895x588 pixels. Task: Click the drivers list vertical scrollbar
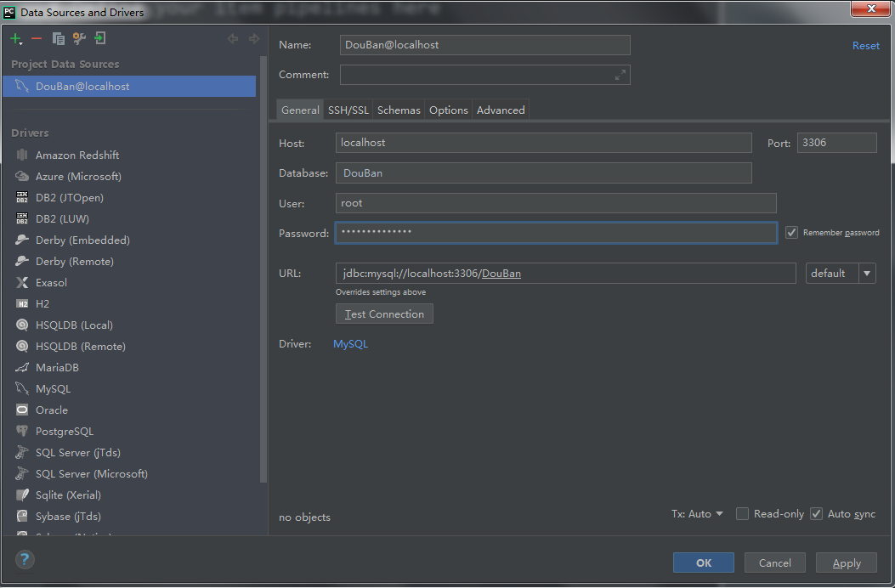[263, 269]
